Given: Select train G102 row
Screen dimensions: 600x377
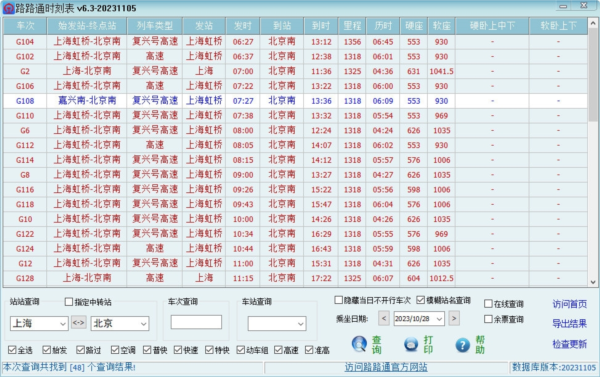Looking at the screenshot, I should pos(295,56).
